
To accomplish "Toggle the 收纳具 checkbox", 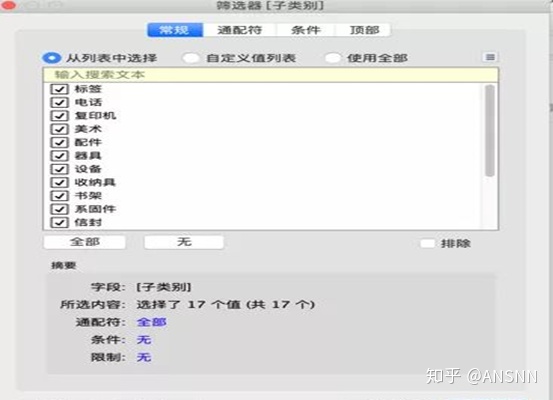I will click(x=59, y=182).
